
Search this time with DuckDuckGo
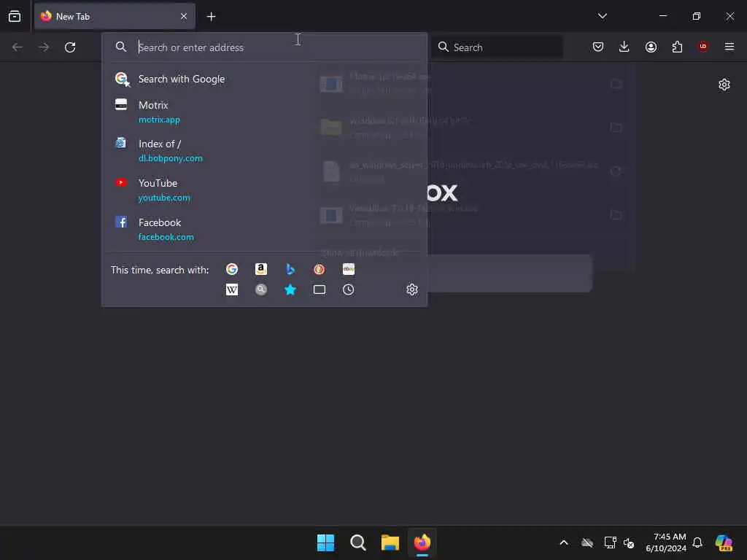pyautogui.click(x=320, y=270)
